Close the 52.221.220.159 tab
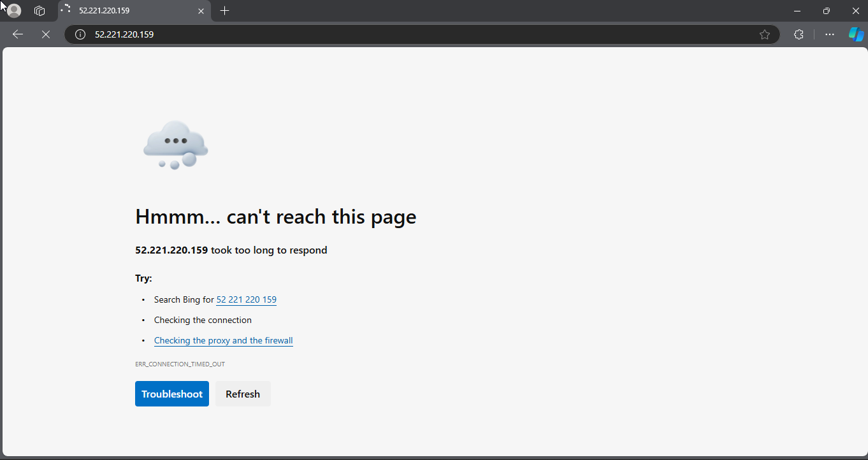 tap(201, 11)
